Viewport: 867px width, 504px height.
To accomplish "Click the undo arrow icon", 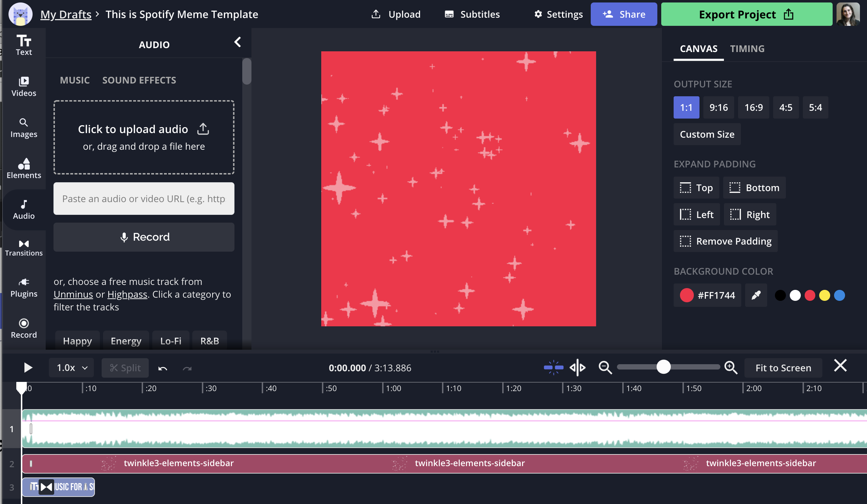I will coord(163,368).
